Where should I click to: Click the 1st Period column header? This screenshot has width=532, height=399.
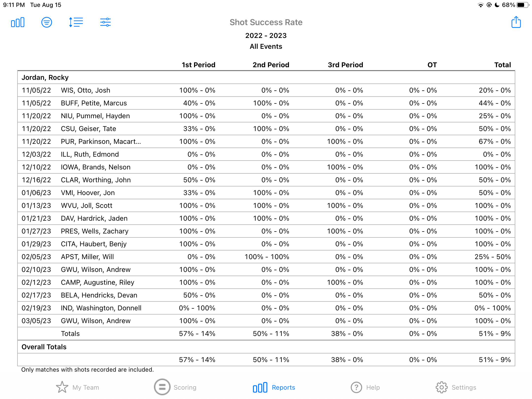(x=198, y=65)
